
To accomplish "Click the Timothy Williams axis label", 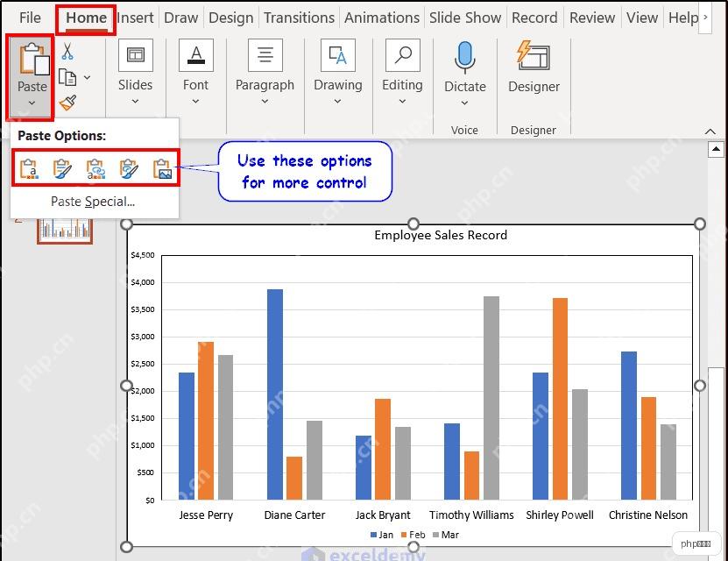I will pyautogui.click(x=471, y=515).
